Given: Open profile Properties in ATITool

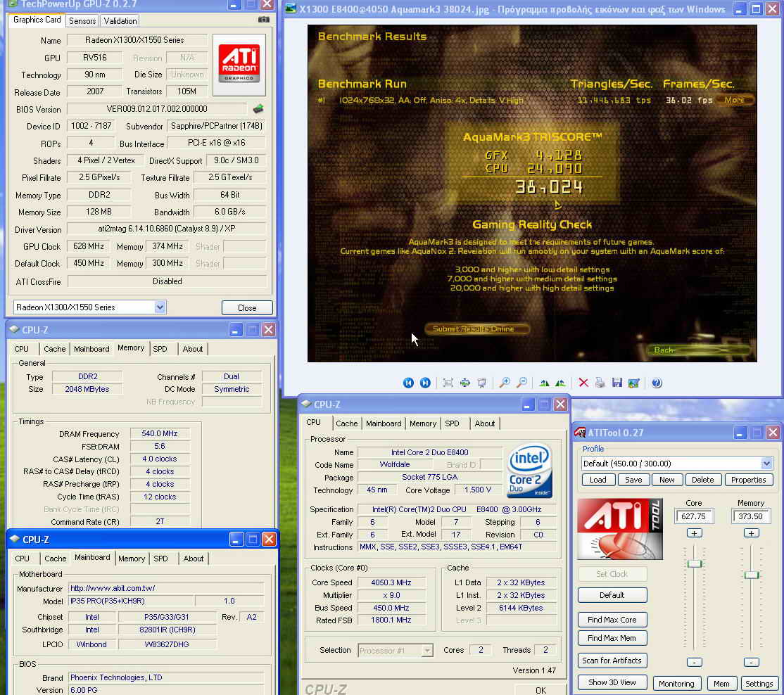Looking at the screenshot, I should (749, 480).
